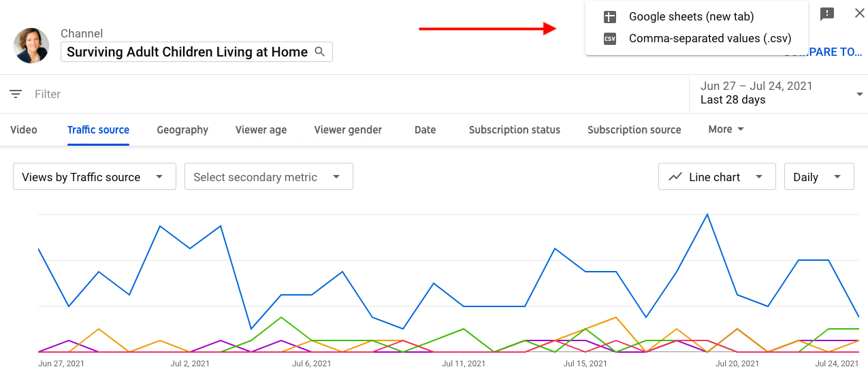Image resolution: width=868 pixels, height=382 pixels.
Task: Open the Subscription status tab
Action: pyautogui.click(x=515, y=130)
